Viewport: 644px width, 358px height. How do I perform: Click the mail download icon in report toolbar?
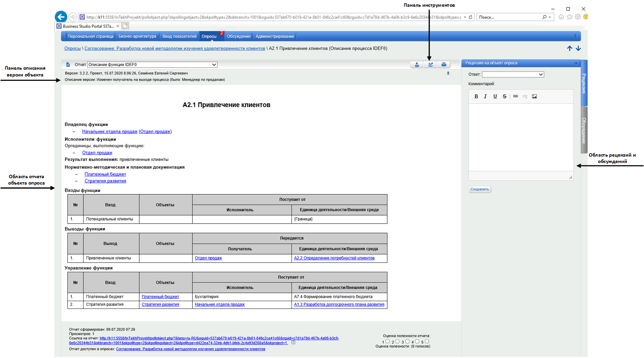coord(417,65)
